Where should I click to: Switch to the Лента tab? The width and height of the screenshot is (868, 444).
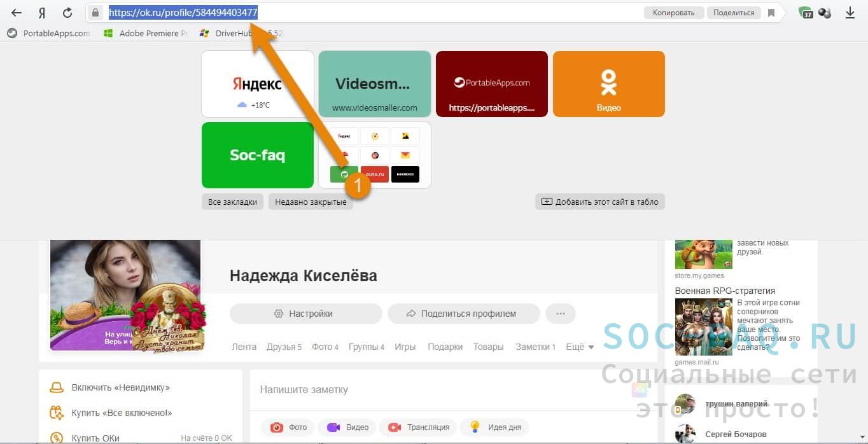click(244, 347)
